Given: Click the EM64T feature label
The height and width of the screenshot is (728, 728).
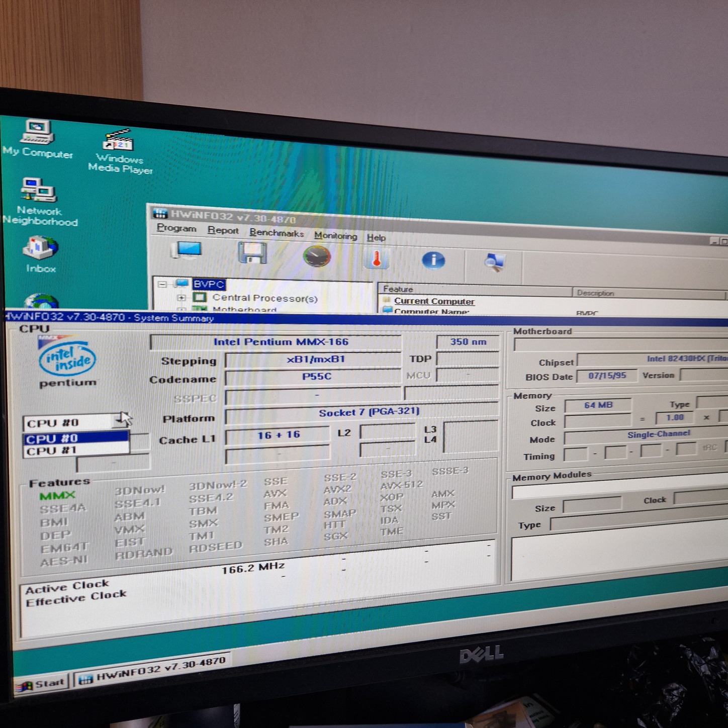Looking at the screenshot, I should click(64, 547).
